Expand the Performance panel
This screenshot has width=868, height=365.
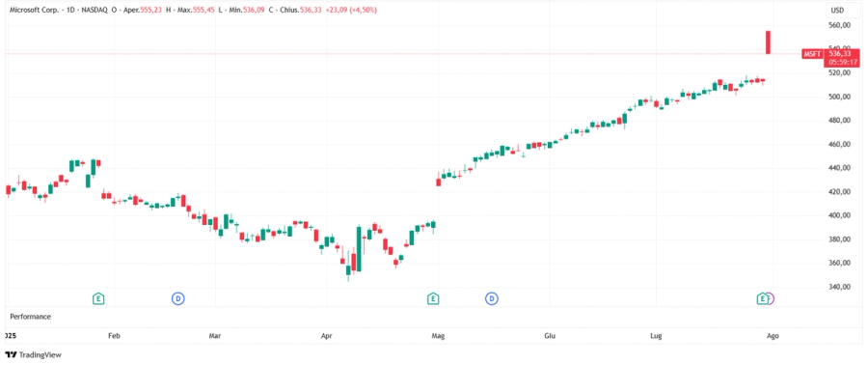31,317
